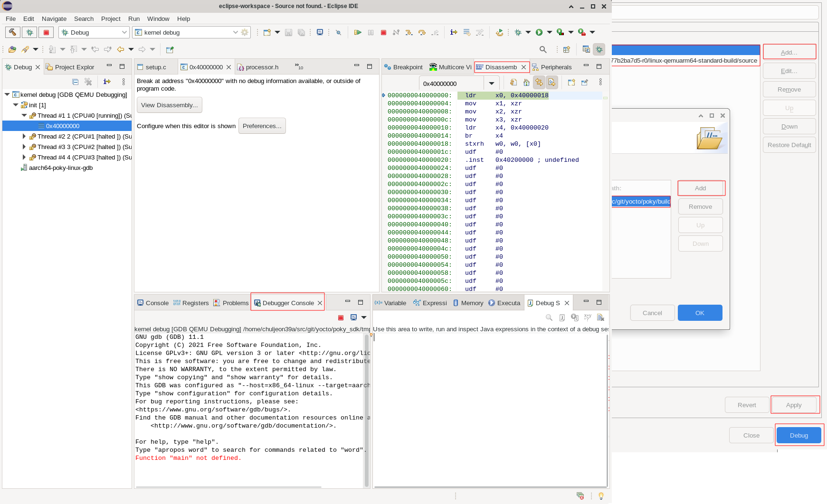This screenshot has height=504, width=827.
Task: Click the Disconnect icon in toolbar
Action: tap(396, 32)
